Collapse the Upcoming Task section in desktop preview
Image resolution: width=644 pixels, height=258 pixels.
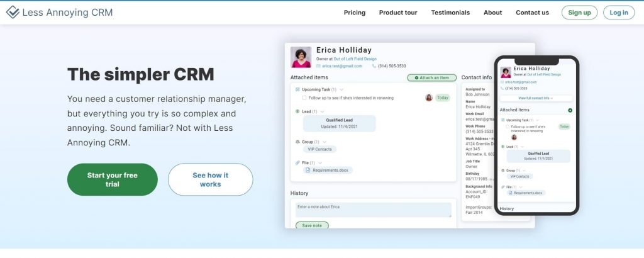pos(341,89)
